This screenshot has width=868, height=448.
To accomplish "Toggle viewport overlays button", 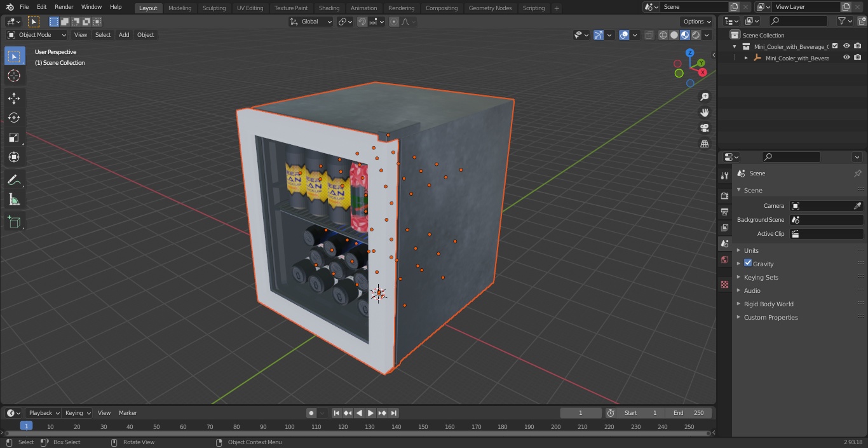I will [x=624, y=35].
